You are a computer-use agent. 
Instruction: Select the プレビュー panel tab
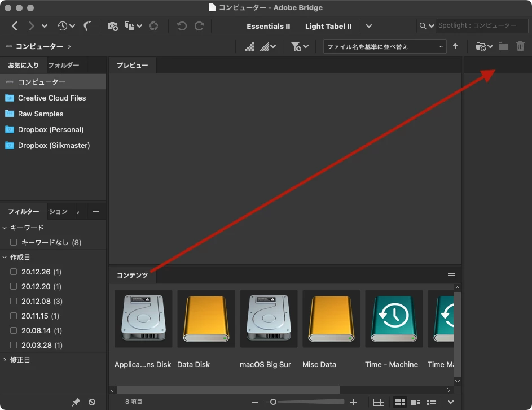coord(133,65)
